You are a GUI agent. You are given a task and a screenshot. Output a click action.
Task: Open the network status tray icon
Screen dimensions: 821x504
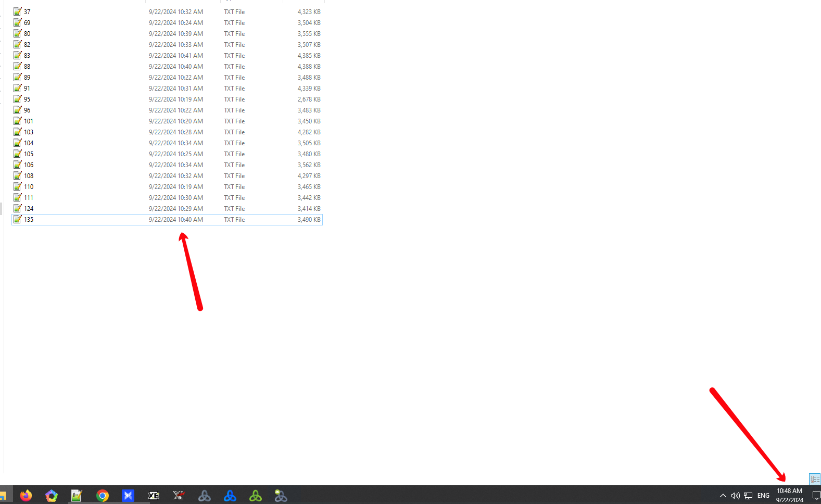(748, 496)
